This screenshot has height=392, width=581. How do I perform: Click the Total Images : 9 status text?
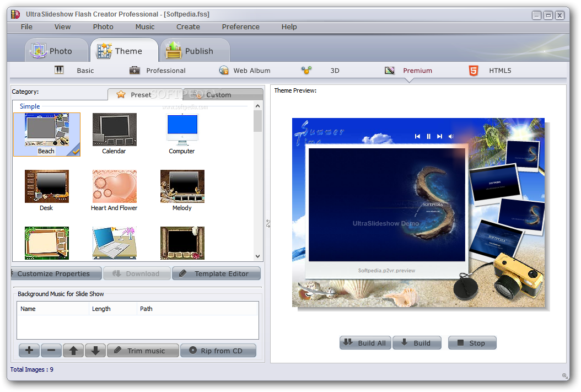[32, 369]
